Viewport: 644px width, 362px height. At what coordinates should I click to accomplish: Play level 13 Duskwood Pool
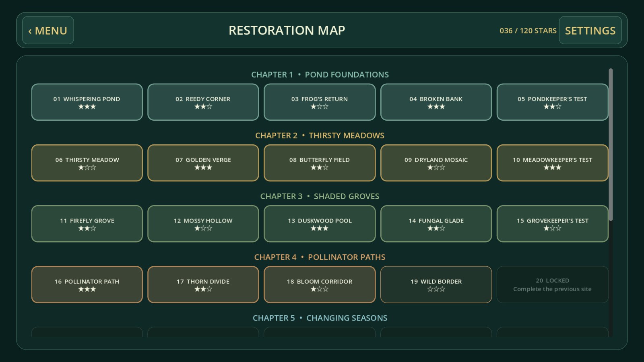click(320, 224)
